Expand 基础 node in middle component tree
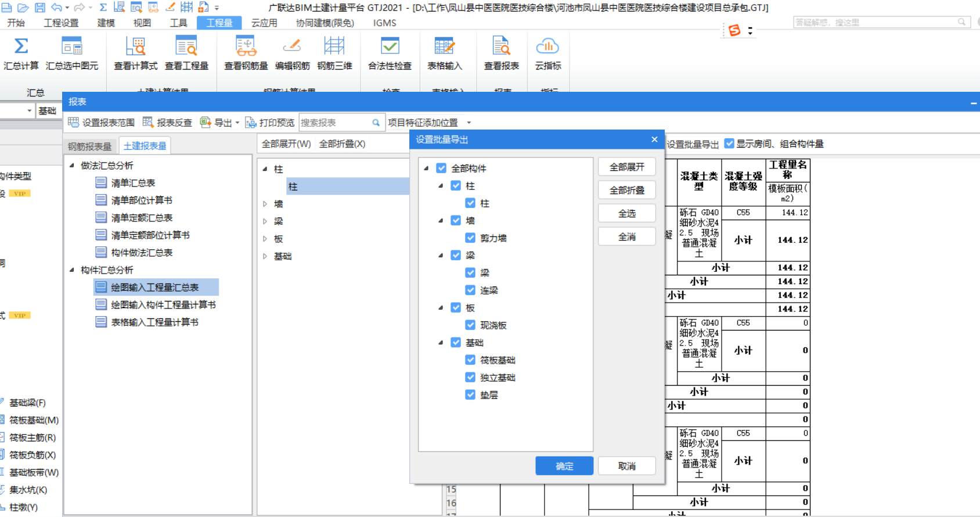Image resolution: width=980 pixels, height=517 pixels. tap(265, 256)
